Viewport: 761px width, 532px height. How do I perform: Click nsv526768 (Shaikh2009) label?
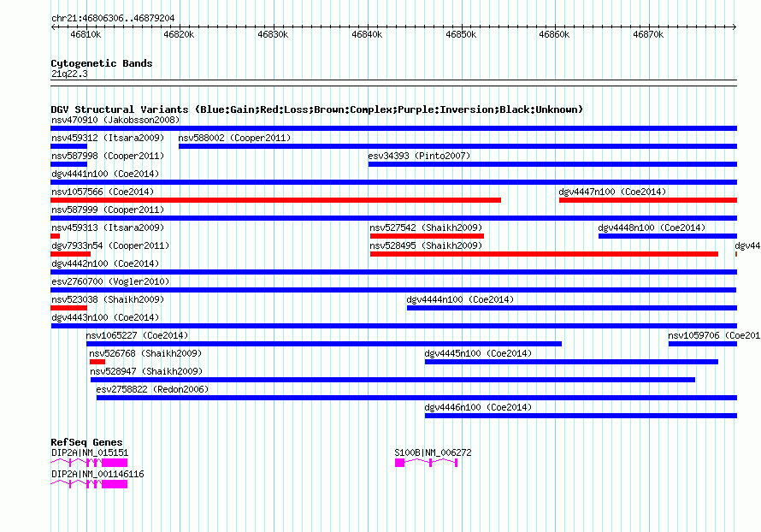click(145, 353)
